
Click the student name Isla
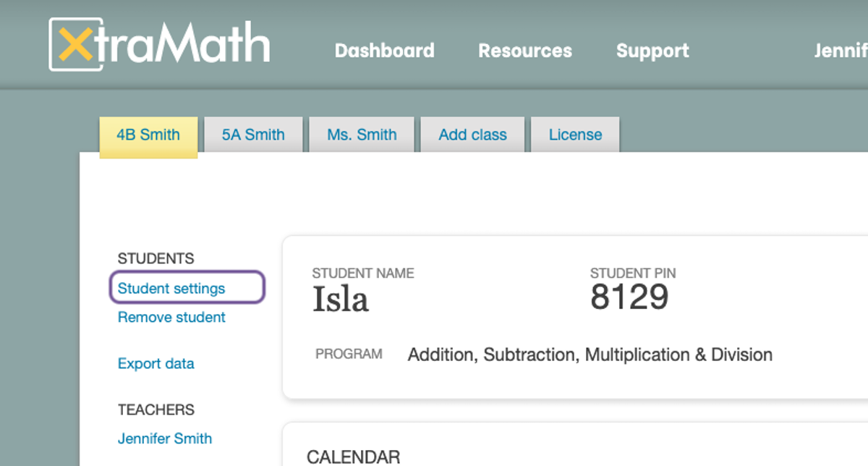point(340,300)
